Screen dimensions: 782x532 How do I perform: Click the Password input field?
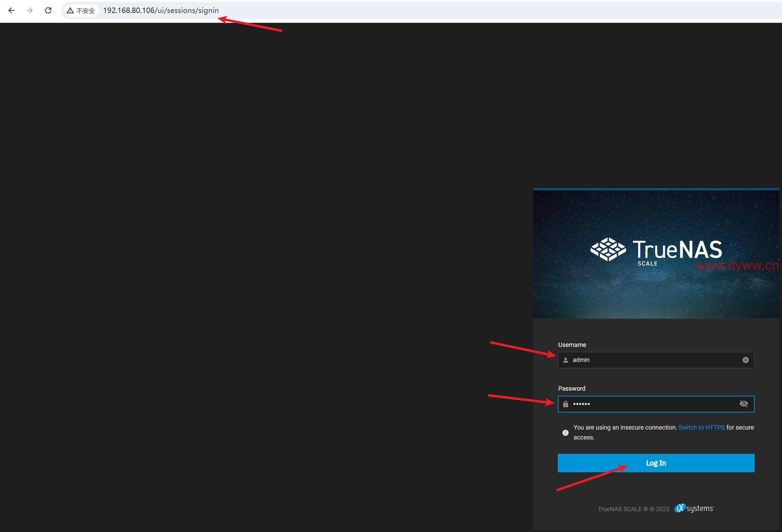(656, 404)
